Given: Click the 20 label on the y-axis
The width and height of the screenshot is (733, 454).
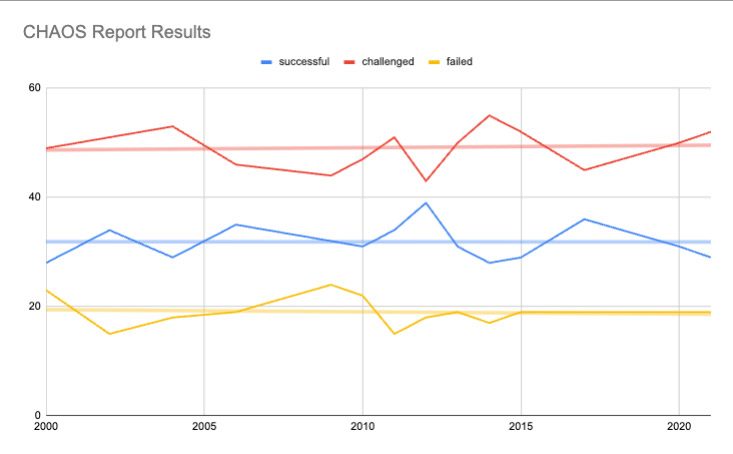Looking at the screenshot, I should tap(34, 306).
